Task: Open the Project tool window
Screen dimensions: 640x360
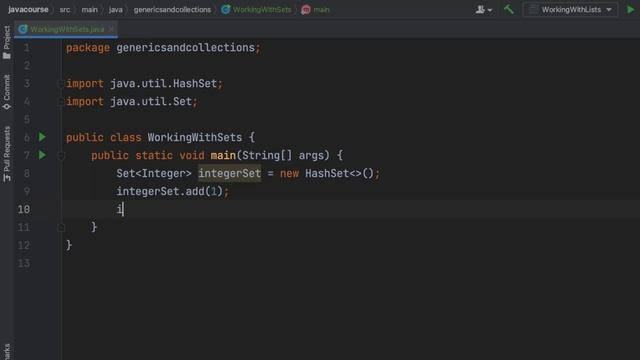Action: (7, 42)
